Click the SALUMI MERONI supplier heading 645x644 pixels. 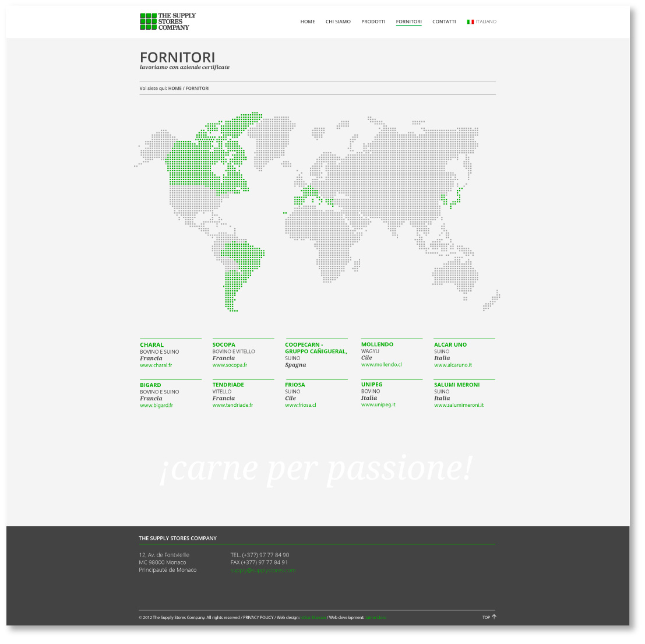click(x=457, y=385)
